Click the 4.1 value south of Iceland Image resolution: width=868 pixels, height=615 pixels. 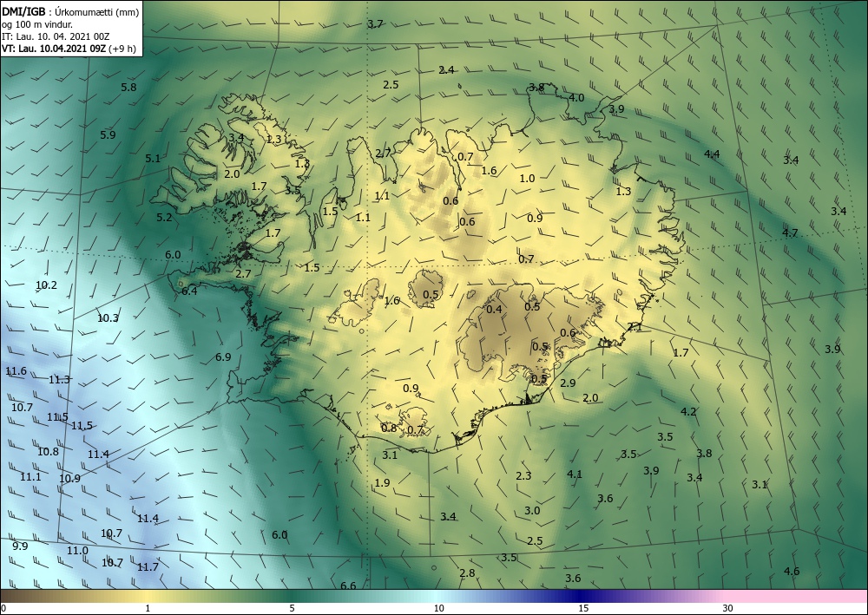(x=575, y=474)
